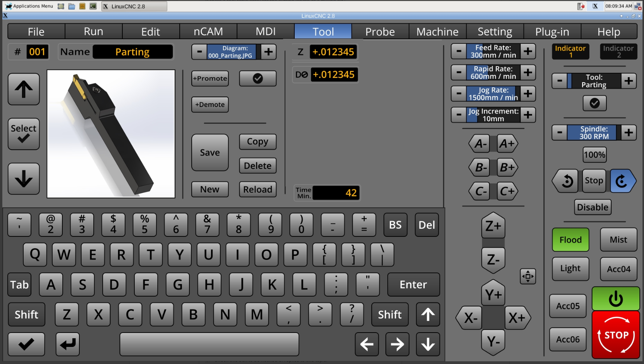Increase the Rapid Rate with plus
The height and width of the screenshot is (364, 644).
coord(528,72)
